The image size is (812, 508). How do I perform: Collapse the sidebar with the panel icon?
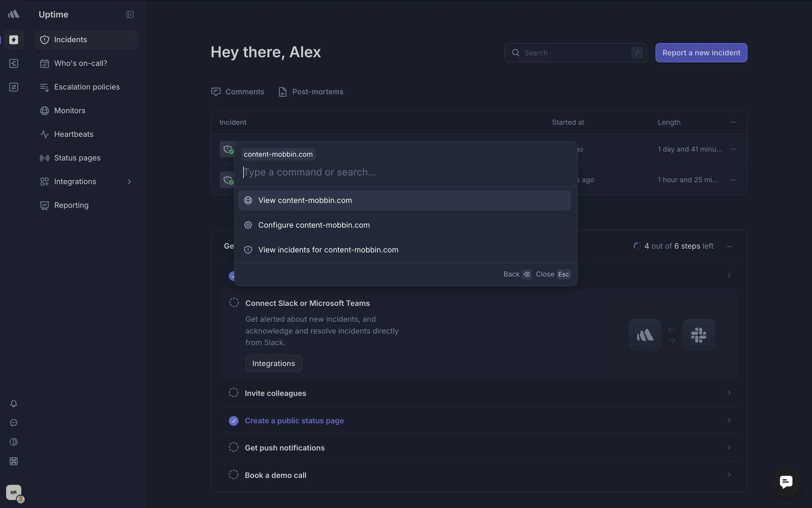click(130, 14)
